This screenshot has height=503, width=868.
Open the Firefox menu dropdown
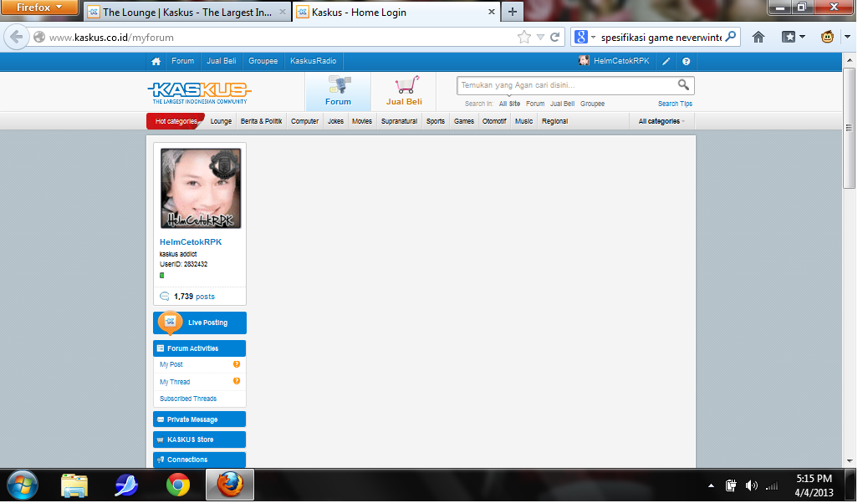pos(39,8)
